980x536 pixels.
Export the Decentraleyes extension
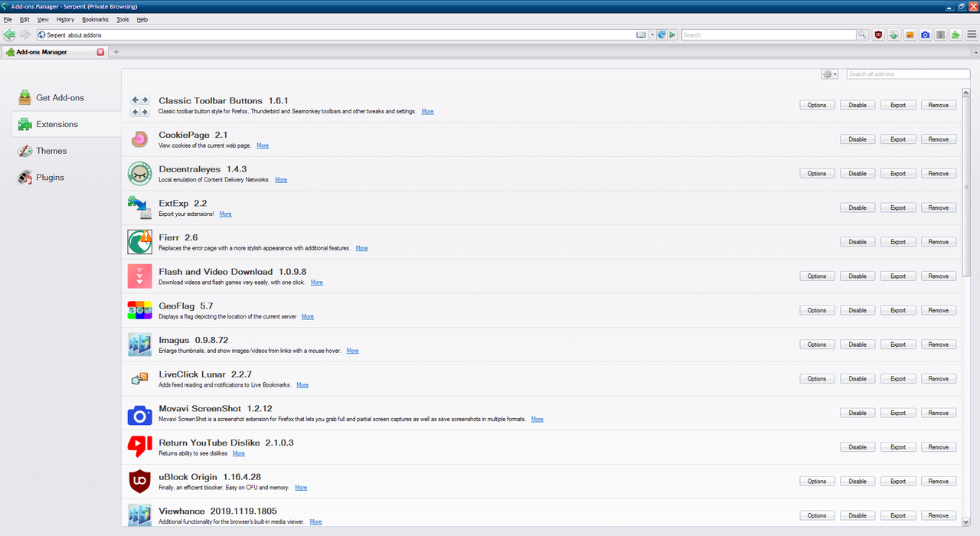[898, 174]
